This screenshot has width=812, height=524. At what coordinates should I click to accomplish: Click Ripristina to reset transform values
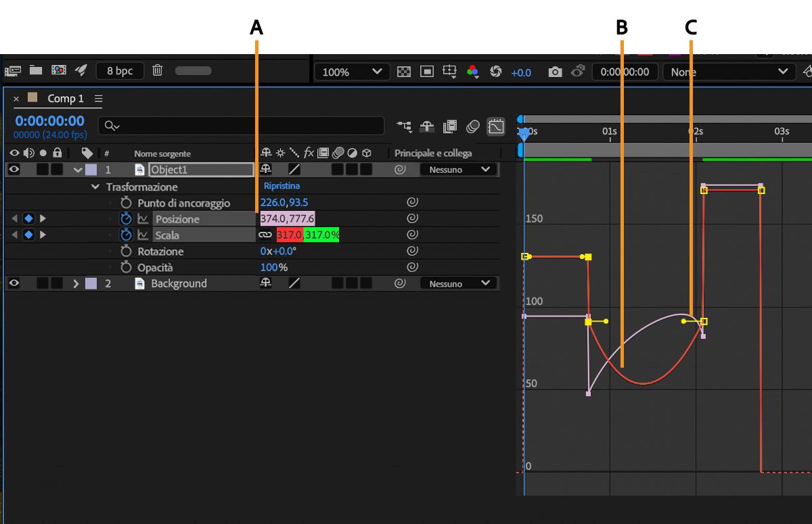280,185
